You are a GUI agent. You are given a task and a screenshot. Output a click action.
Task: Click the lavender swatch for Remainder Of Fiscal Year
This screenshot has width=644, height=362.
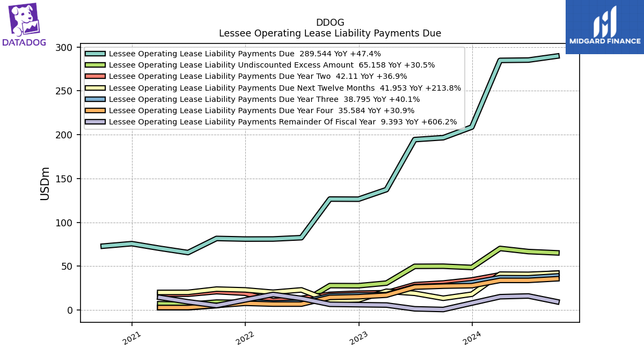click(x=96, y=122)
